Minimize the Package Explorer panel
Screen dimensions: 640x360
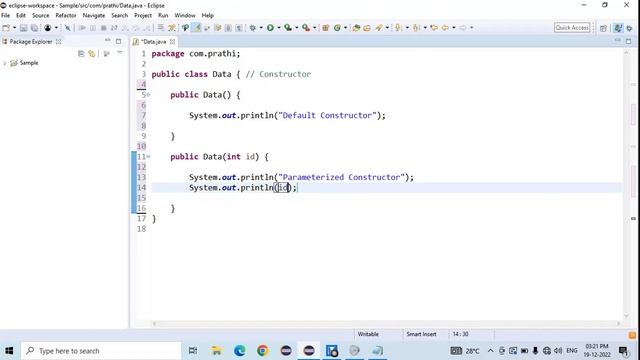[107, 41]
